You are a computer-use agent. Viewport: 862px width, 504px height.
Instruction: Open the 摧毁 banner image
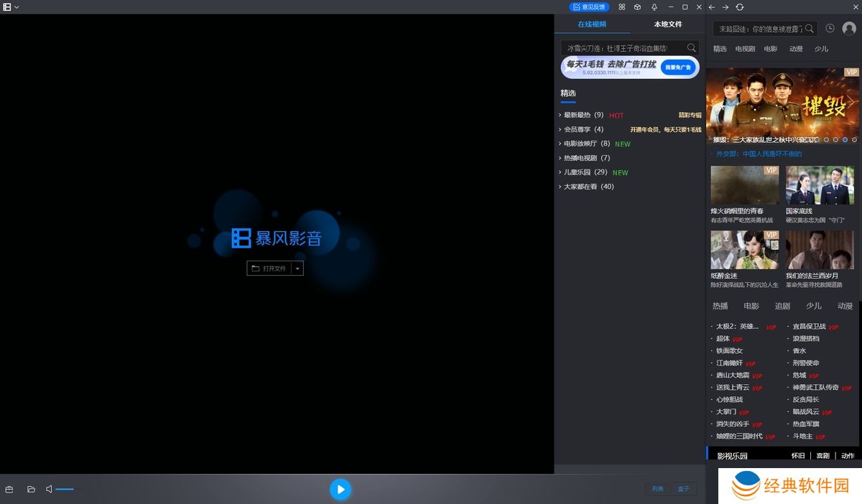[x=782, y=106]
